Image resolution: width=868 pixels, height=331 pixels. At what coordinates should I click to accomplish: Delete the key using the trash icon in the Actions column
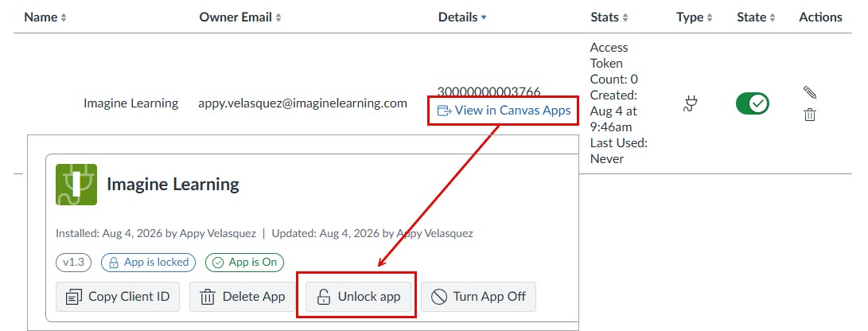point(810,115)
